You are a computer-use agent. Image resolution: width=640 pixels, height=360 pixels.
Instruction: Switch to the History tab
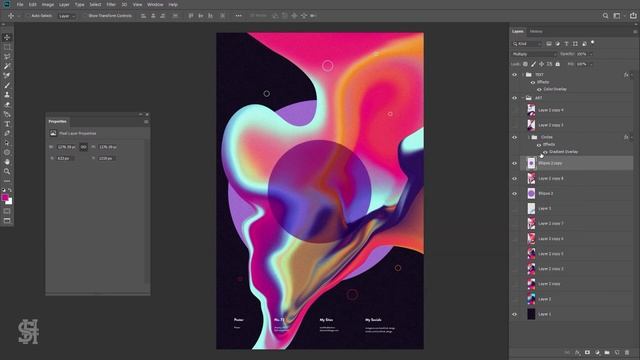[536, 31]
